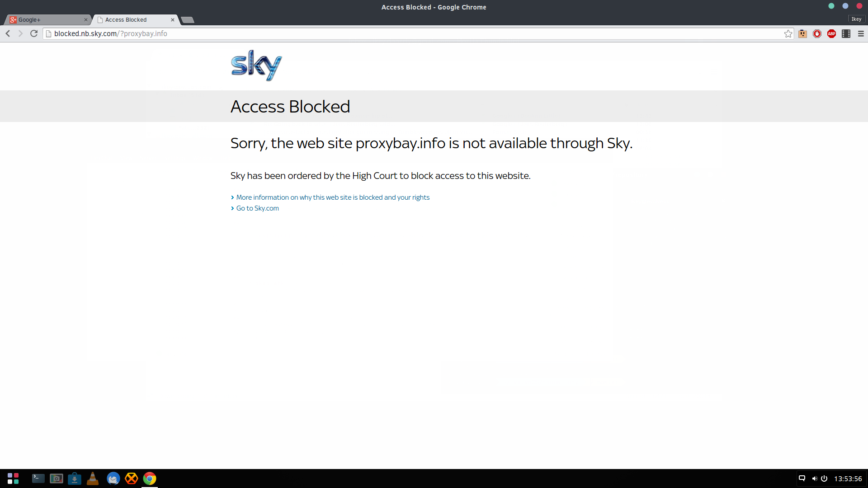This screenshot has height=488, width=868.
Task: Toggle the volume speaker icon in tray
Action: click(x=814, y=479)
